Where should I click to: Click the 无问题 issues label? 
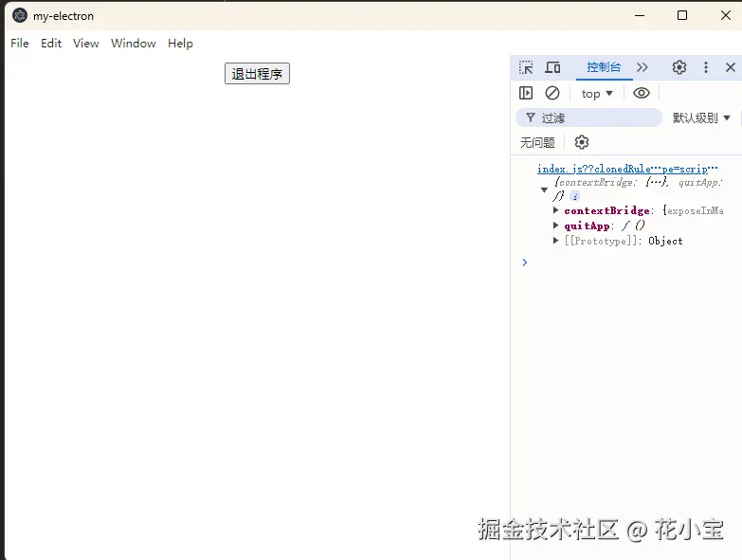pyautogui.click(x=537, y=142)
